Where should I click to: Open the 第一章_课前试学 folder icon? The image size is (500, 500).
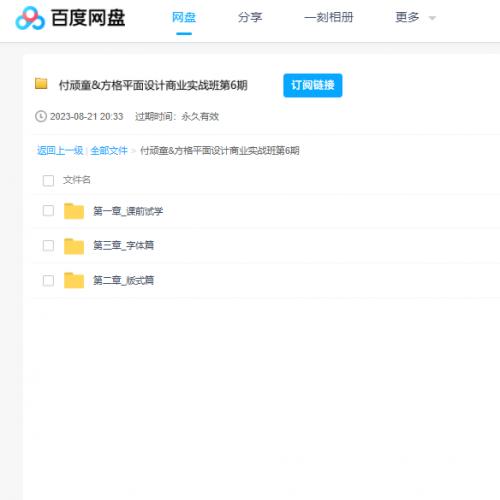pos(74,211)
